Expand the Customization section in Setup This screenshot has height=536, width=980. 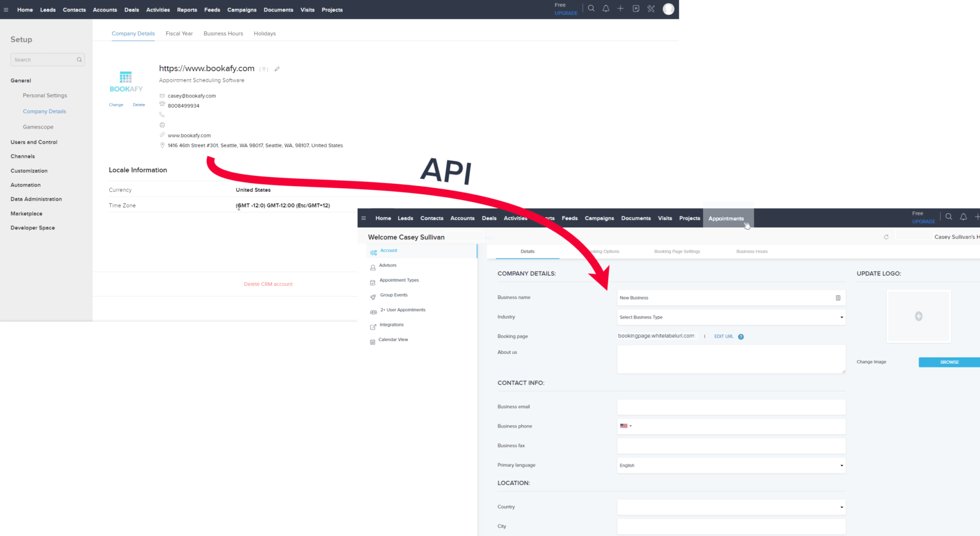pos(29,171)
